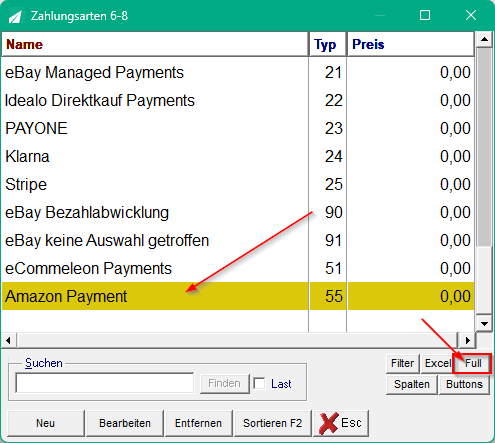
Task: Maximize the Zahlungsarten window
Action: tap(425, 15)
